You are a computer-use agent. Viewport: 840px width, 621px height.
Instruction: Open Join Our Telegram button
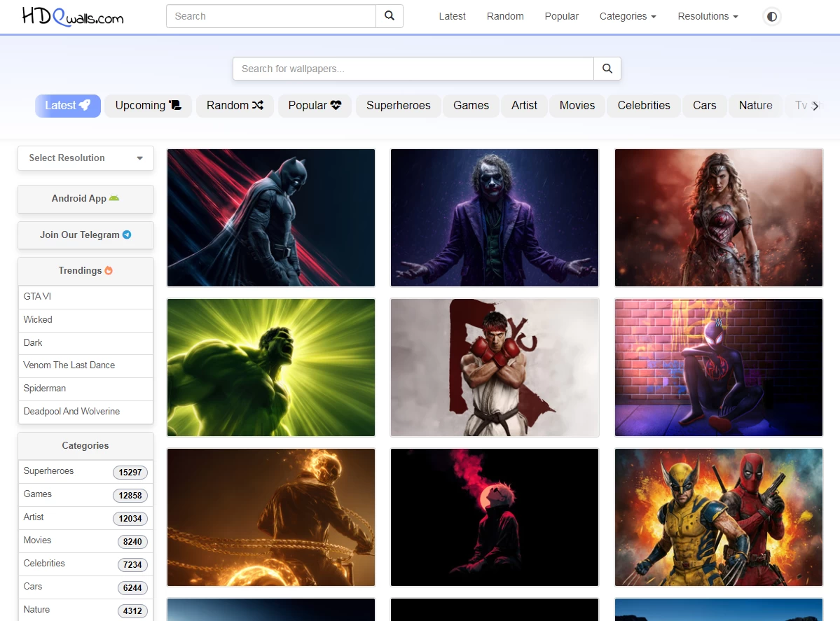point(85,235)
